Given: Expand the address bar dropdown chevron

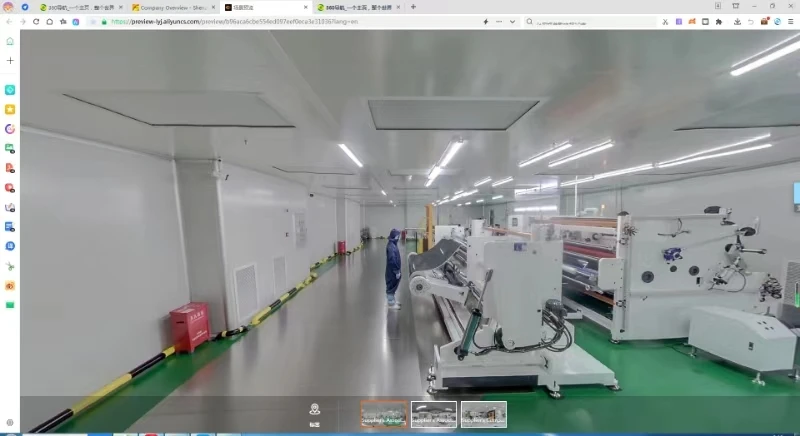Looking at the screenshot, I should click(513, 21).
